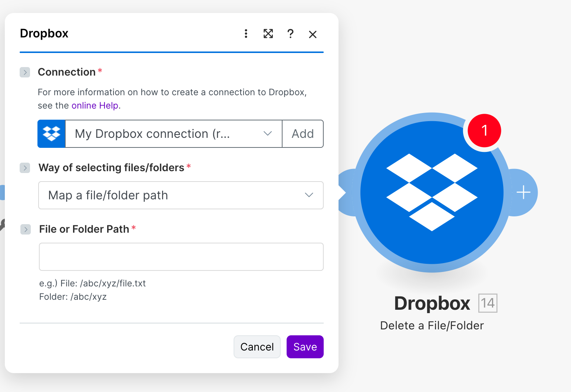Open the Map a file/folder path dropdown
This screenshot has height=392, width=571.
(181, 195)
